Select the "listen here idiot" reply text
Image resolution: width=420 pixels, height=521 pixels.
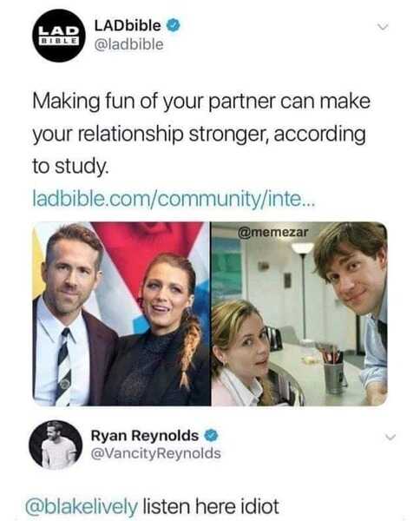(x=211, y=505)
